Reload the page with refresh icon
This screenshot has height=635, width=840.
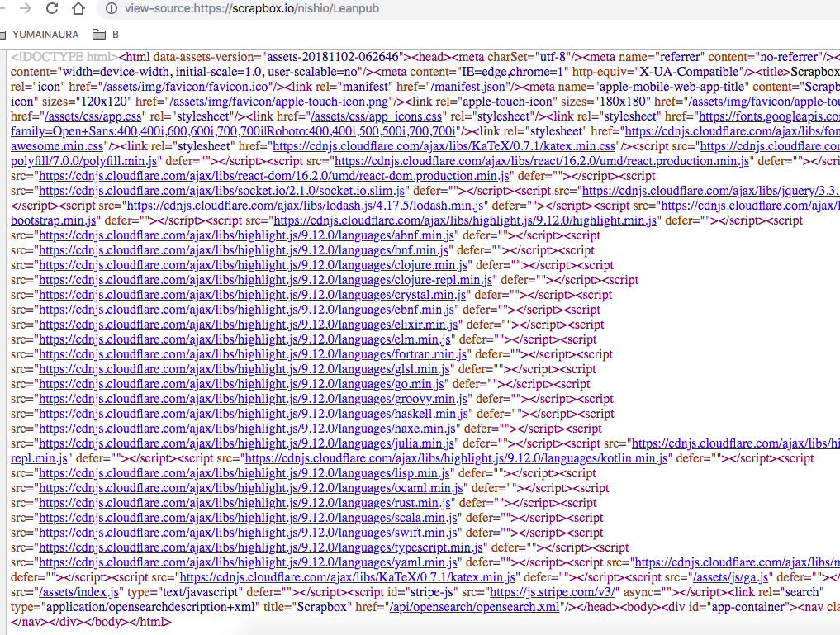52,8
